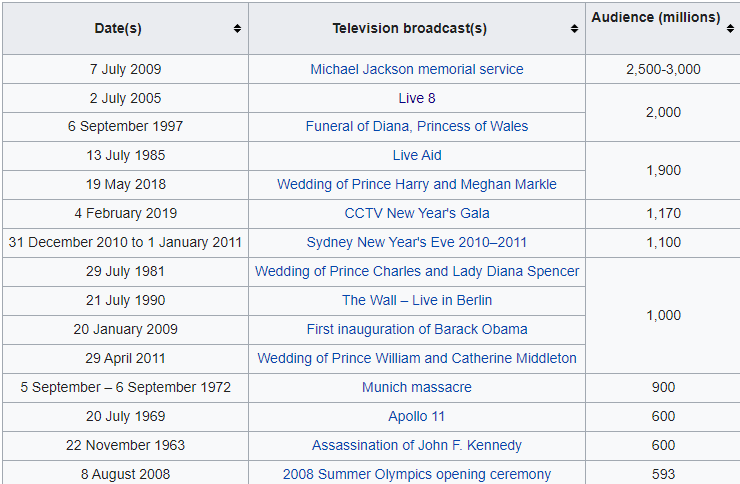Select the date 20 July 1969
The width and height of the screenshot is (740, 484).
(x=126, y=417)
